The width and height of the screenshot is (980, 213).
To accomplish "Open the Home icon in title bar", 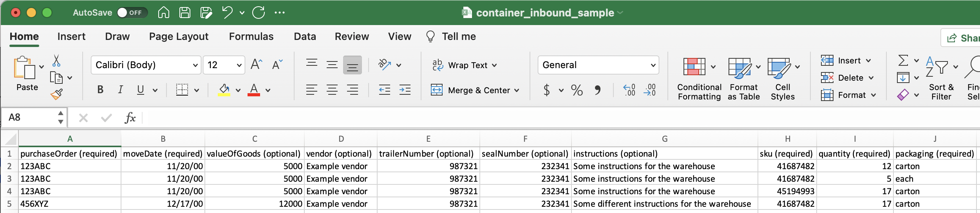I will [163, 13].
